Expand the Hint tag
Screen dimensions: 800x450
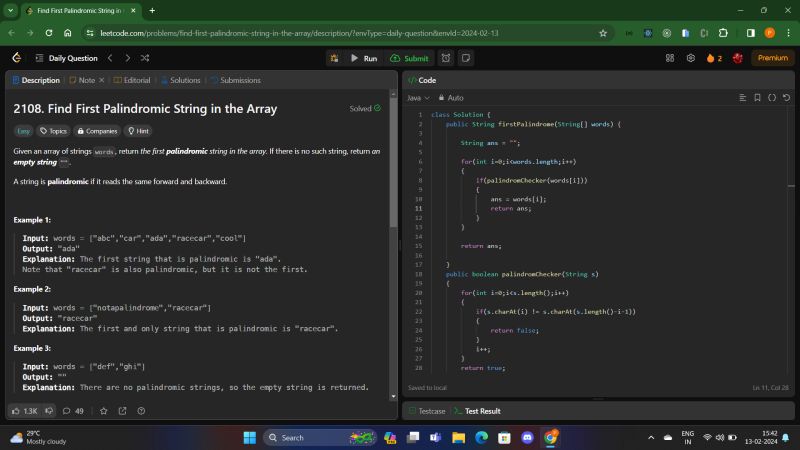[x=138, y=131]
